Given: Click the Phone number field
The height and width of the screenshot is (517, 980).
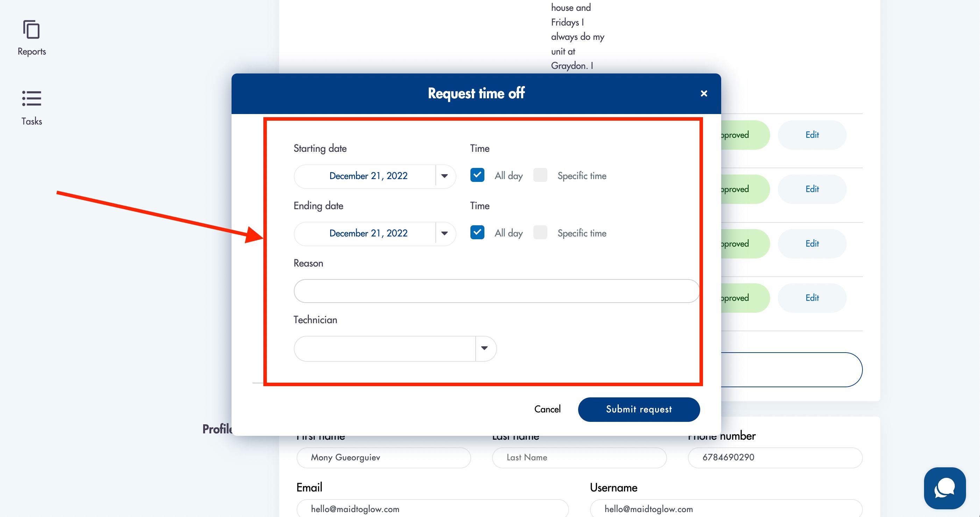Looking at the screenshot, I should tap(775, 457).
